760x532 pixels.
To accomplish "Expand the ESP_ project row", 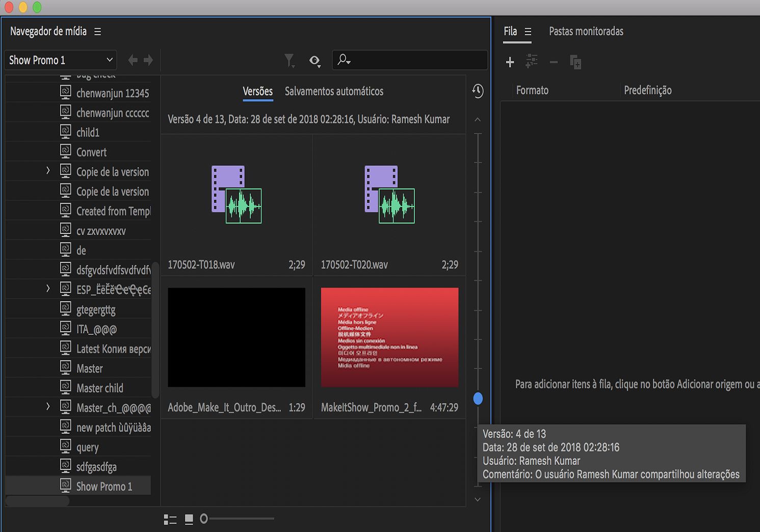I will pos(48,288).
